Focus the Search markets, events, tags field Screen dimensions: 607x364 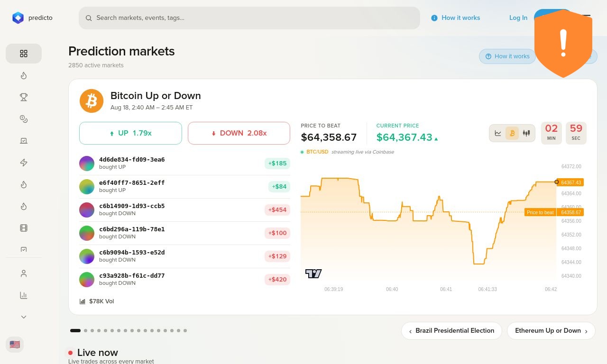249,18
